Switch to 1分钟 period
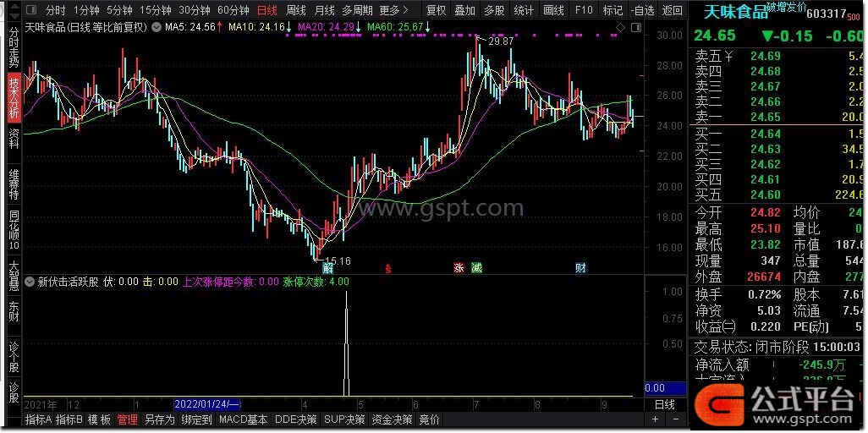 click(85, 10)
